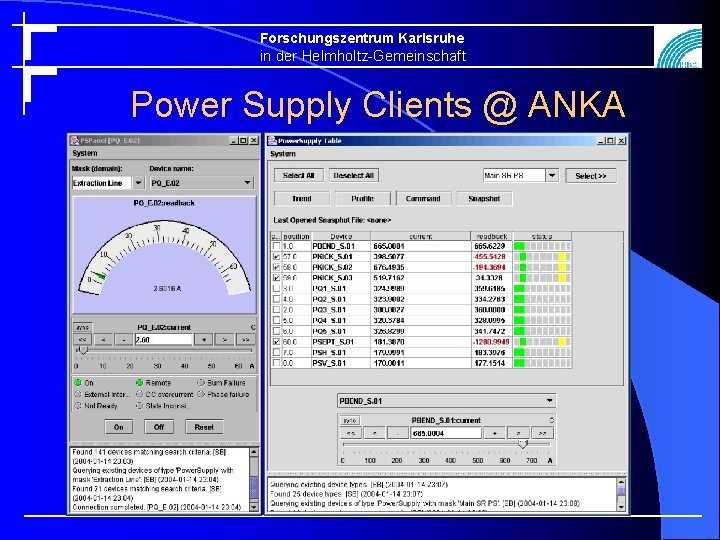Click the Not Ready status indicator
The height and width of the screenshot is (540, 720).
pos(78,406)
